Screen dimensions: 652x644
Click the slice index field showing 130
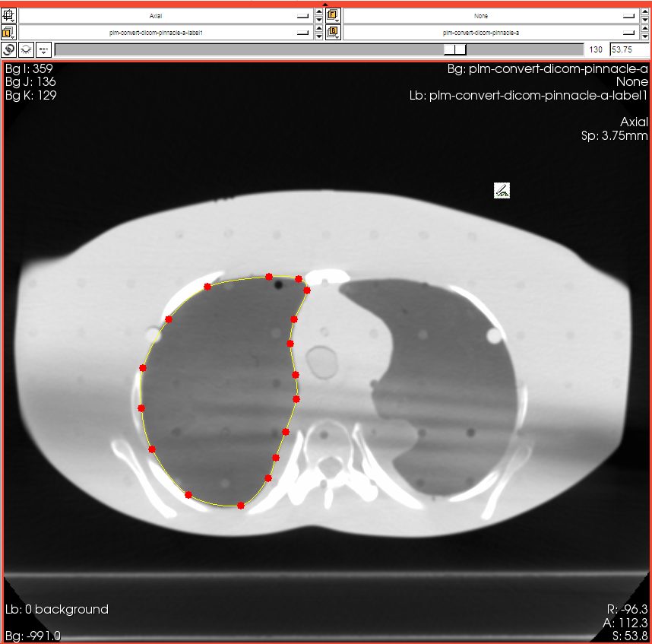596,49
